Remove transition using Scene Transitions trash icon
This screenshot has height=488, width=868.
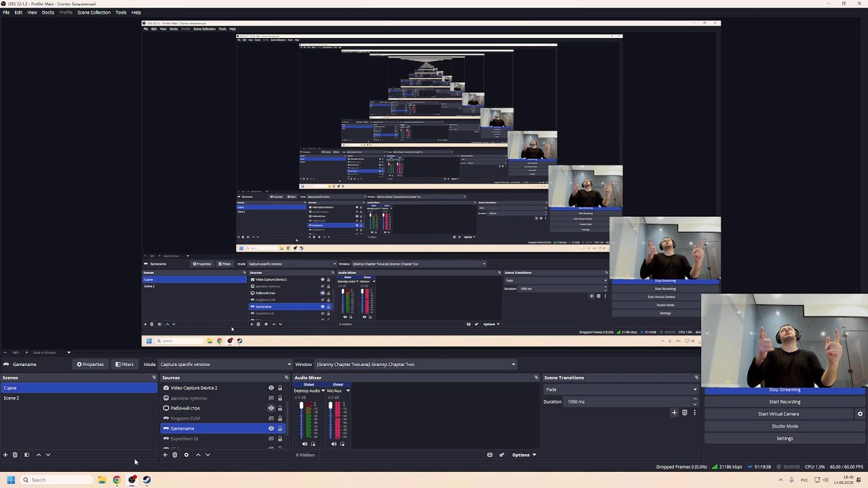coord(684,412)
